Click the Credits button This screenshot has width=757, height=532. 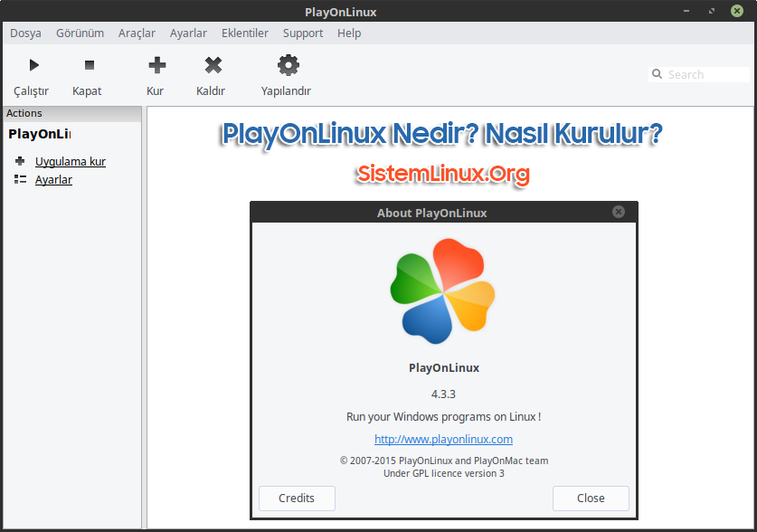pos(297,498)
